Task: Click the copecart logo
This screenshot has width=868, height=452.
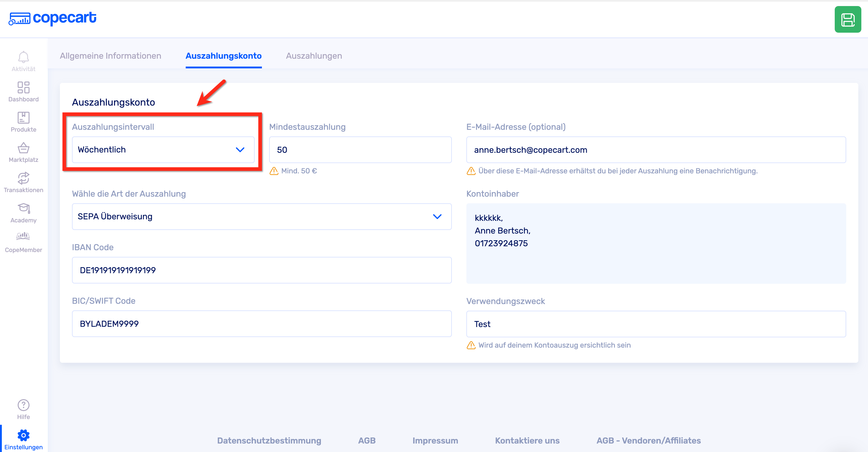Action: pos(53,18)
